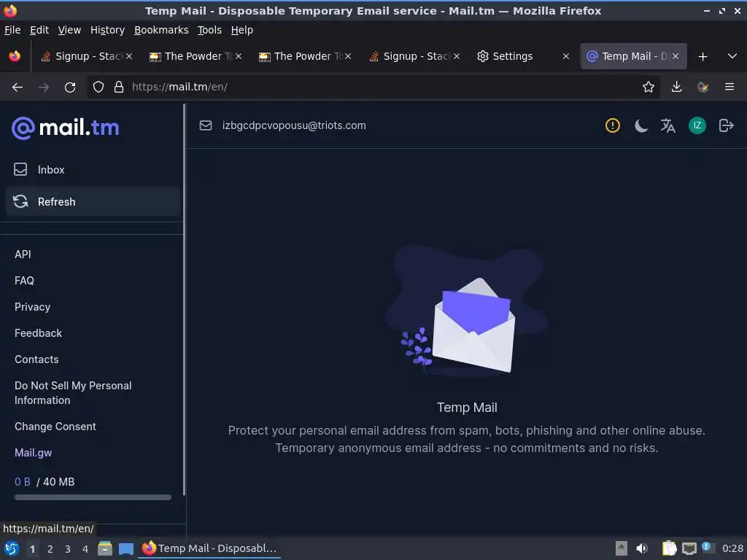Open a new browser tab

tap(703, 56)
